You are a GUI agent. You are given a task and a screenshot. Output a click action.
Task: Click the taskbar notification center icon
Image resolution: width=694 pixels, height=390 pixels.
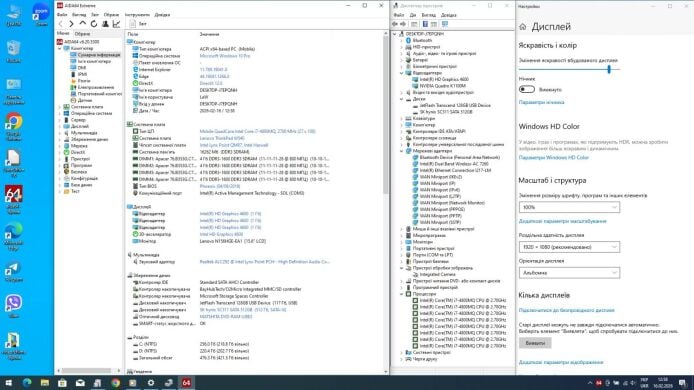click(683, 383)
